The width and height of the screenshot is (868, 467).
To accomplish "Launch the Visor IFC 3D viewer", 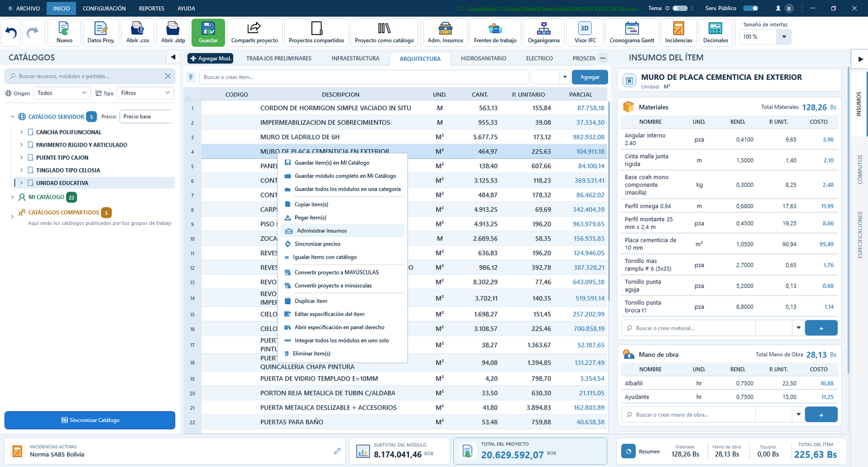I will click(x=585, y=33).
